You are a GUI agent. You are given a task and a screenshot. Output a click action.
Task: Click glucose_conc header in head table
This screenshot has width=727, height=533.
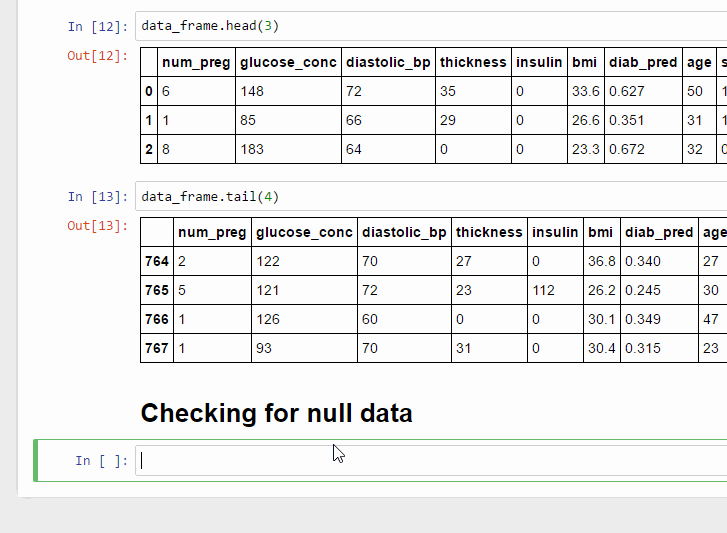pos(288,62)
